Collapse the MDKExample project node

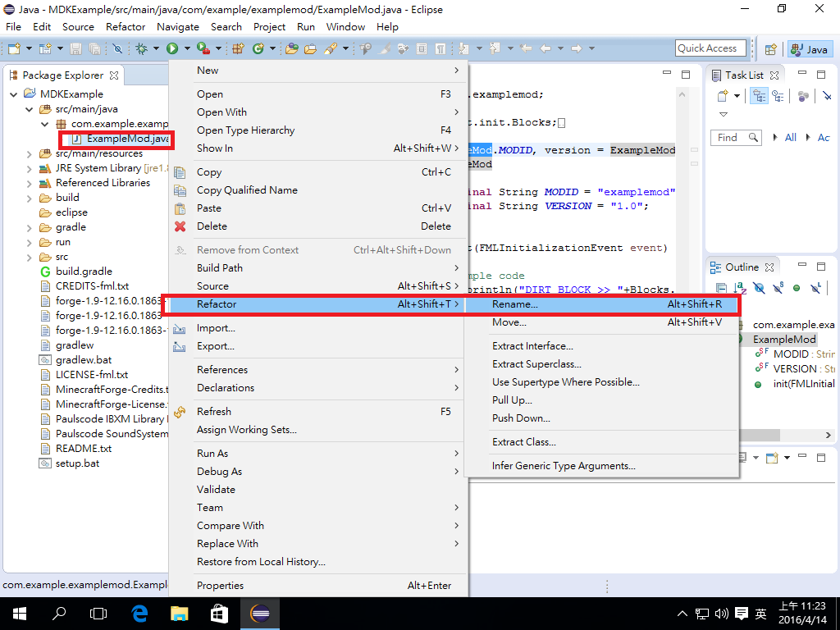pyautogui.click(x=13, y=94)
